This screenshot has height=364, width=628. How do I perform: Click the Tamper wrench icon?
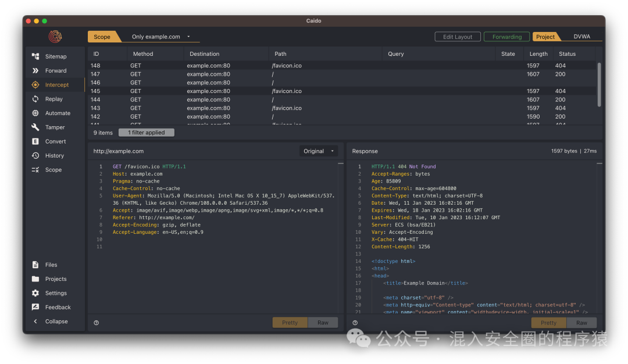(35, 127)
